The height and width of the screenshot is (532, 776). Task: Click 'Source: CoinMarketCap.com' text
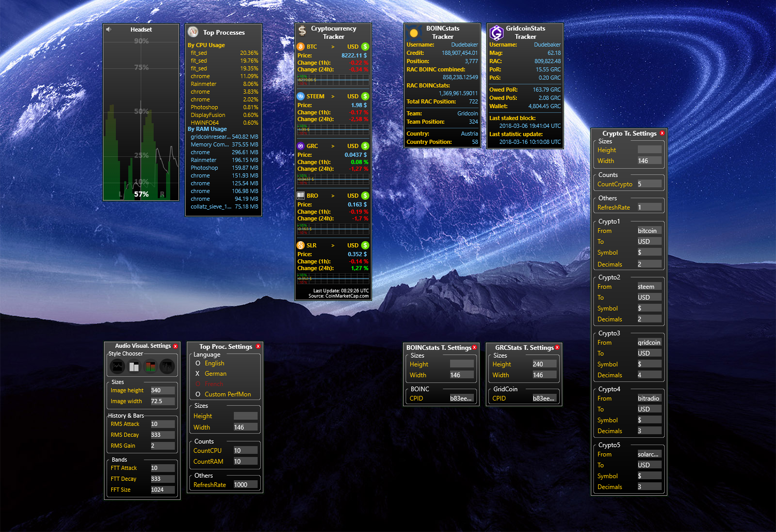(339, 296)
